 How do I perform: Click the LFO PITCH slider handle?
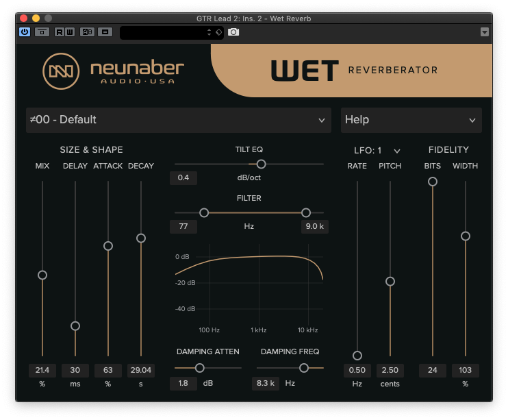[x=390, y=281]
